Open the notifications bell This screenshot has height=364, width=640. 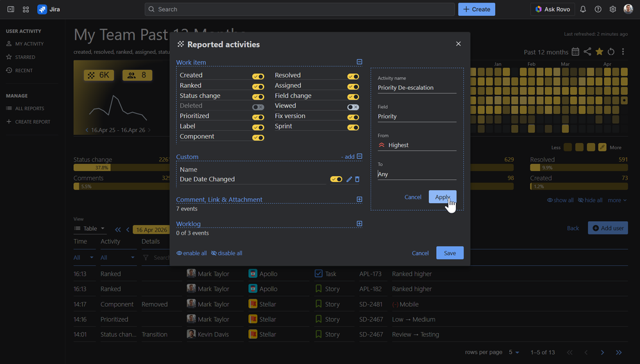click(x=583, y=9)
